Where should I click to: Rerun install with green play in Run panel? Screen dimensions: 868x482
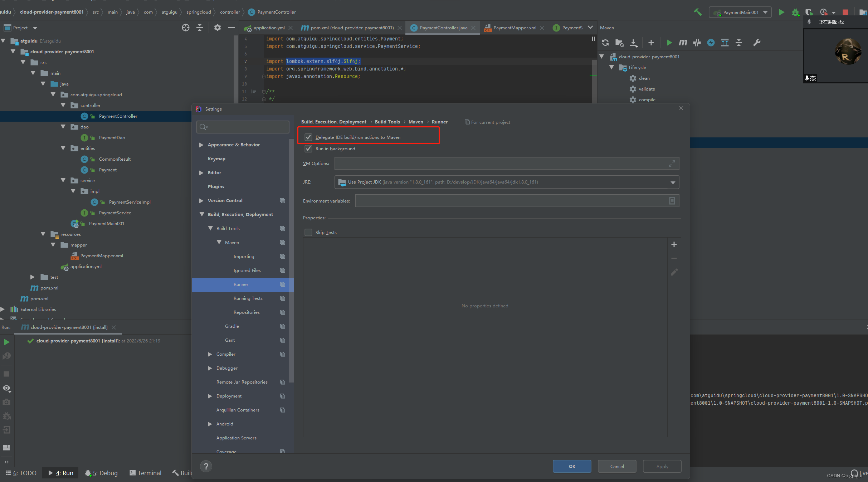(6, 342)
